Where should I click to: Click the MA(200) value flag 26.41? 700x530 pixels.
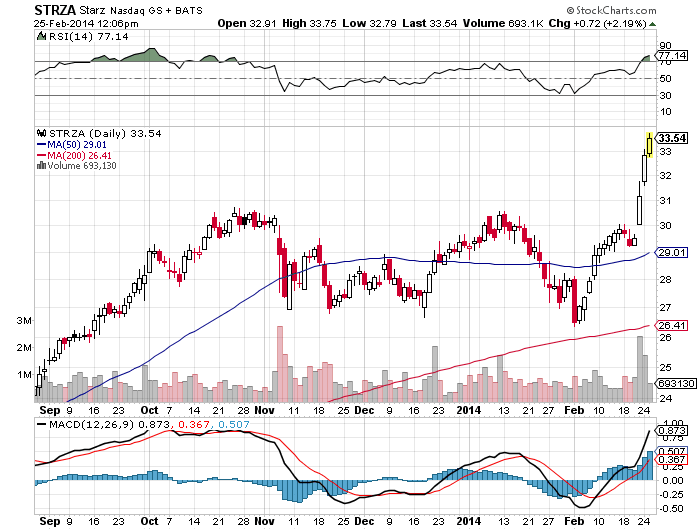pyautogui.click(x=671, y=326)
